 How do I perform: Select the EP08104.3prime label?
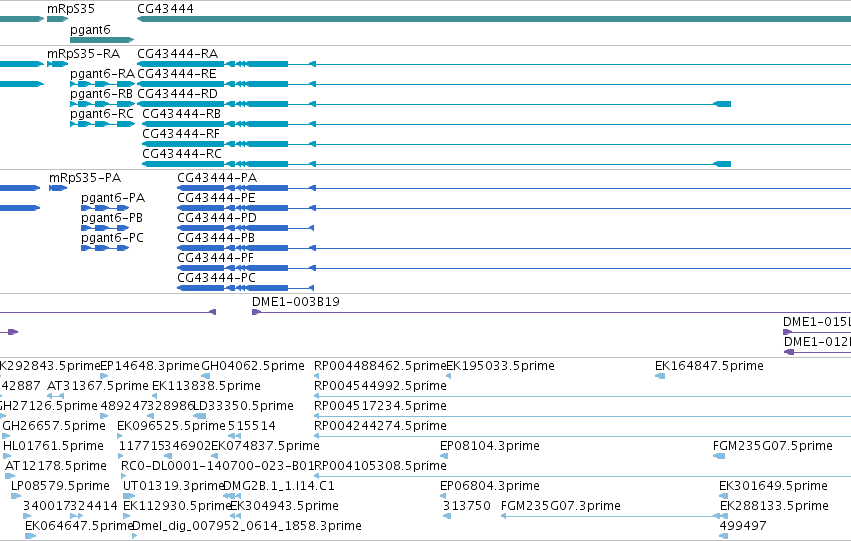point(490,447)
